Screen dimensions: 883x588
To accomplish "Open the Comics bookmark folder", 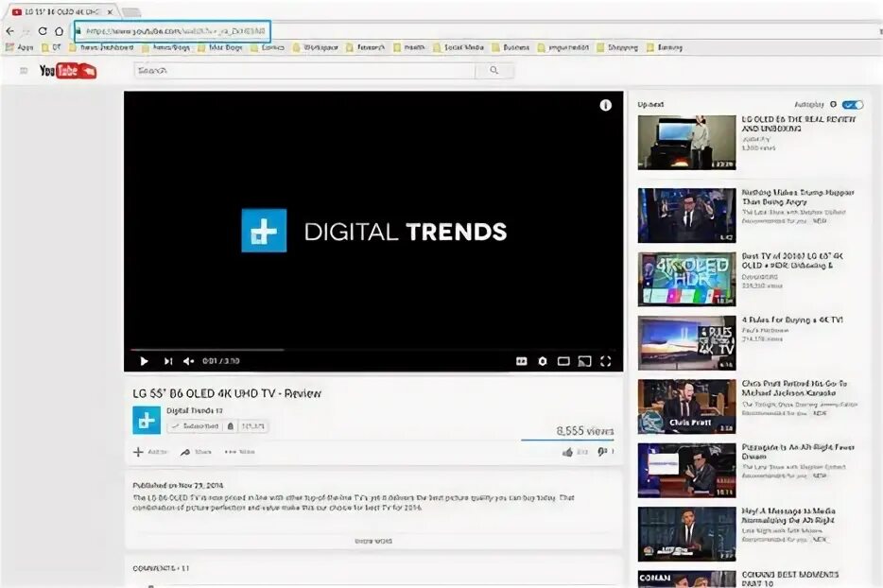I will tap(268, 47).
